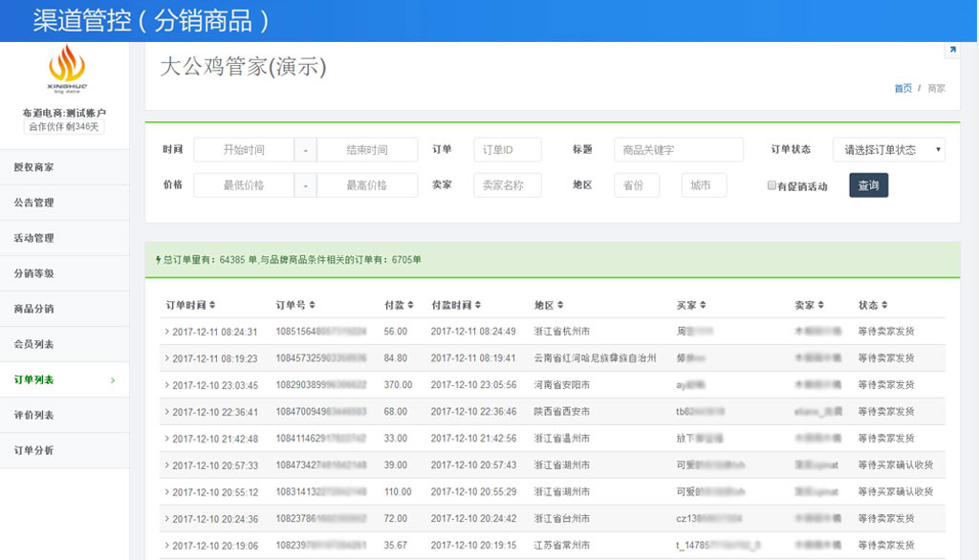Click payment amount 35.67
Screen dimensions: 979x560
tap(395, 546)
